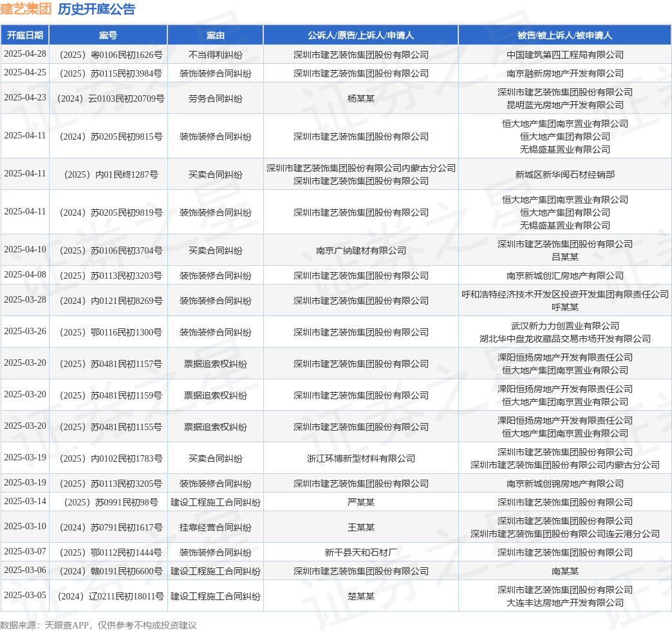Click case number 苏0481民初1157号
Image resolution: width=672 pixels, height=631 pixels.
pos(111,364)
